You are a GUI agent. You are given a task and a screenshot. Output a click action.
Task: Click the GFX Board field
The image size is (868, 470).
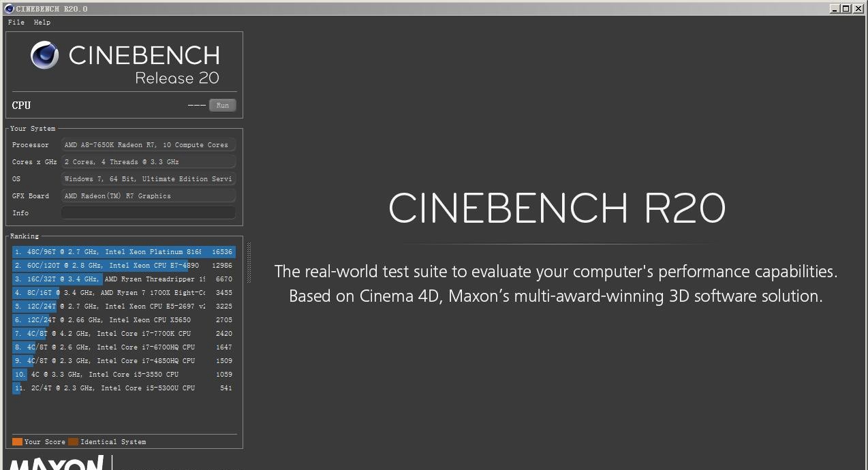149,196
